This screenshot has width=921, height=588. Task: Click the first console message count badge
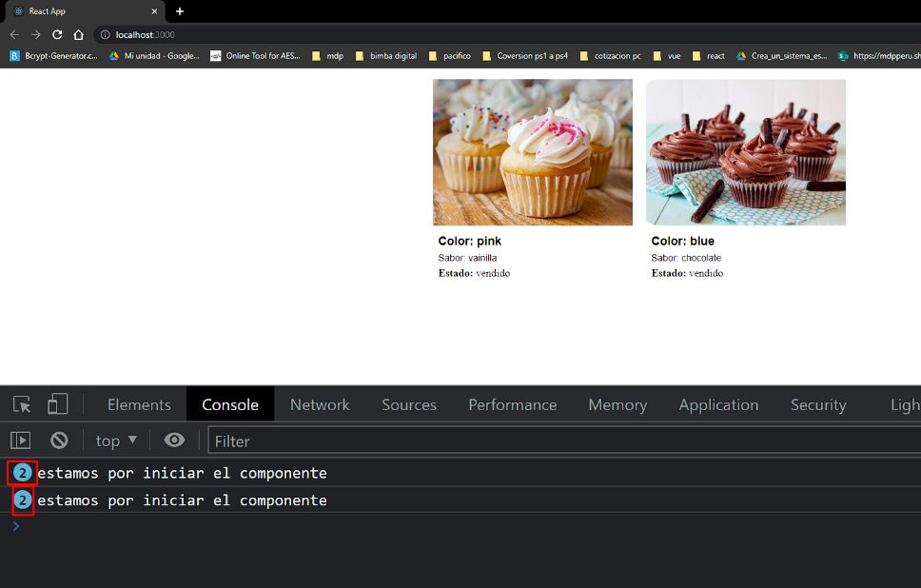coord(23,473)
